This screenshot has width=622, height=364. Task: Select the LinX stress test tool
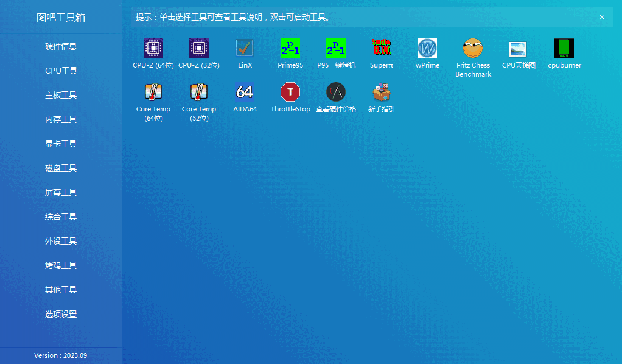245,54
